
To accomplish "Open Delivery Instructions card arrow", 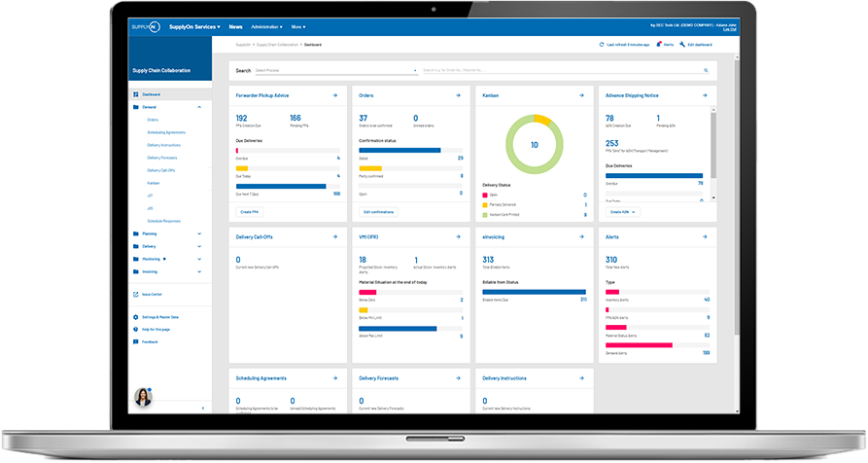I will click(x=581, y=378).
